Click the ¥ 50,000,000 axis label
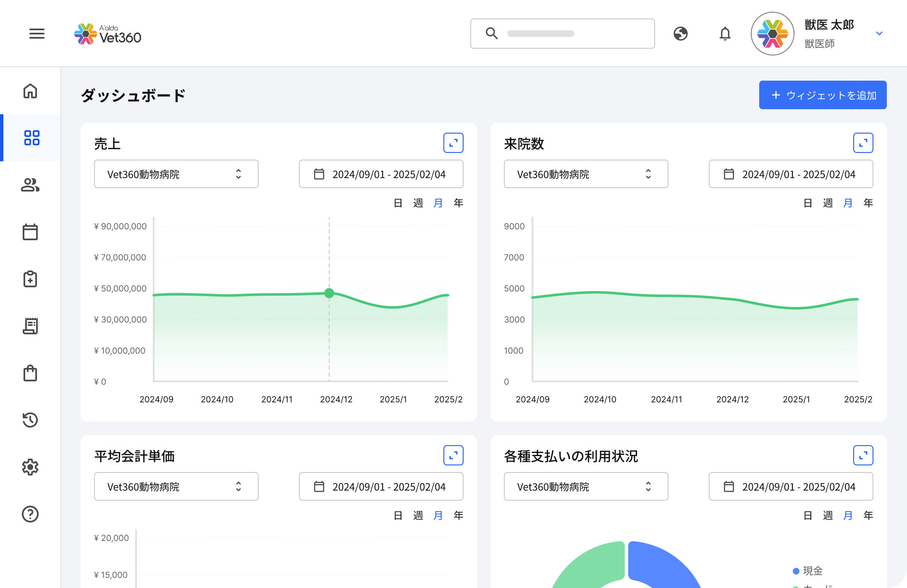 [x=120, y=289]
